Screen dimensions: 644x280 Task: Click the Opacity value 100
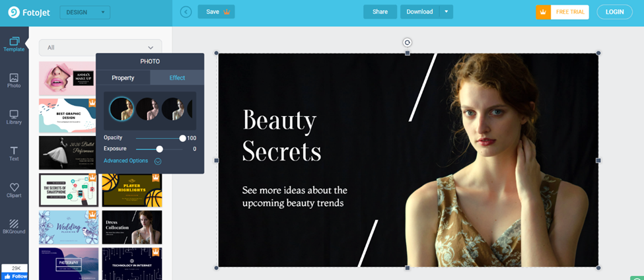click(x=192, y=139)
